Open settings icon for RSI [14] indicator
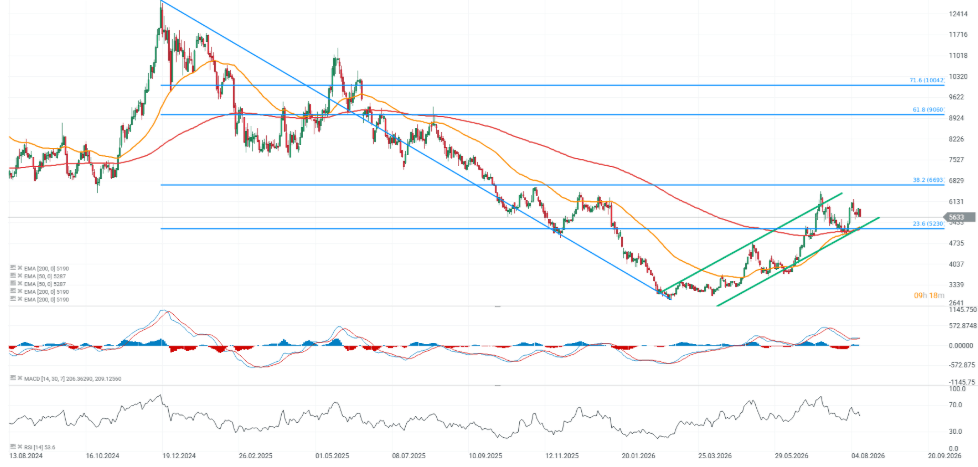The height and width of the screenshot is (467, 978). coord(12,447)
